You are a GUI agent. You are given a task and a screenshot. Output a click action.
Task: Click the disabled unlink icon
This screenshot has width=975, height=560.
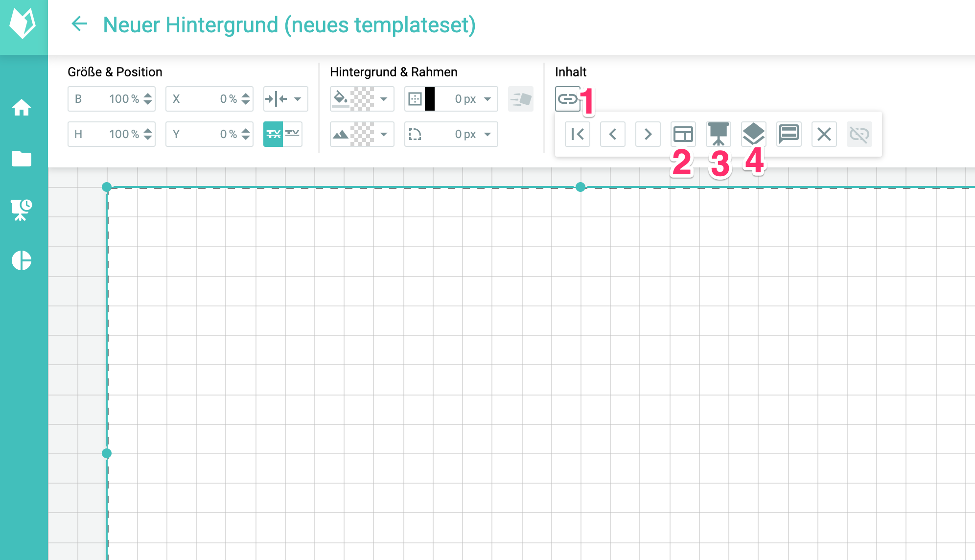(x=859, y=134)
